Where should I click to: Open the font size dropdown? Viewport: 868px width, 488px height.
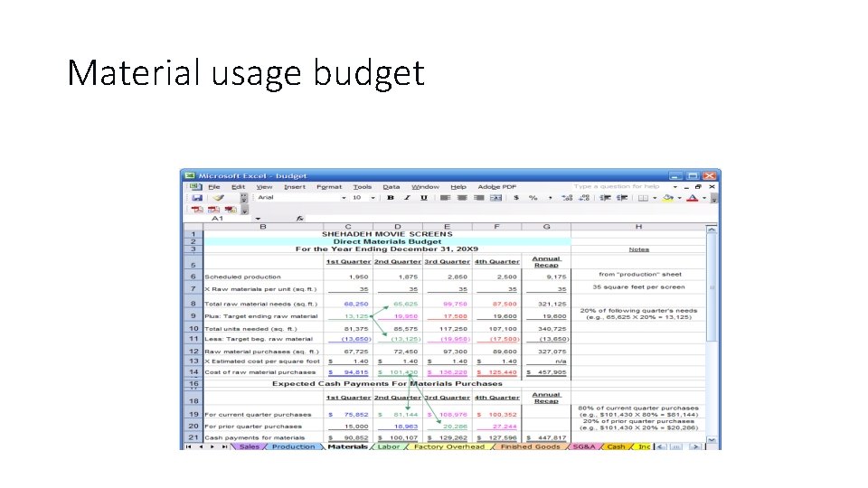point(373,198)
